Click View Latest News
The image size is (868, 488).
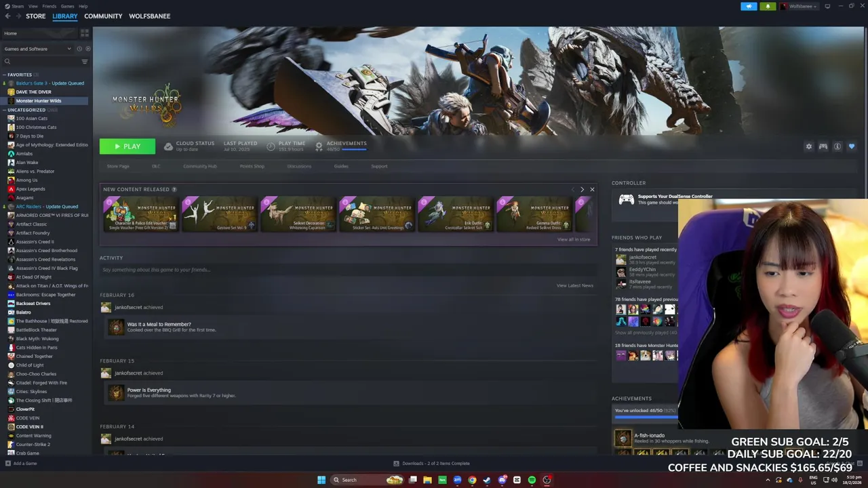[575, 285]
